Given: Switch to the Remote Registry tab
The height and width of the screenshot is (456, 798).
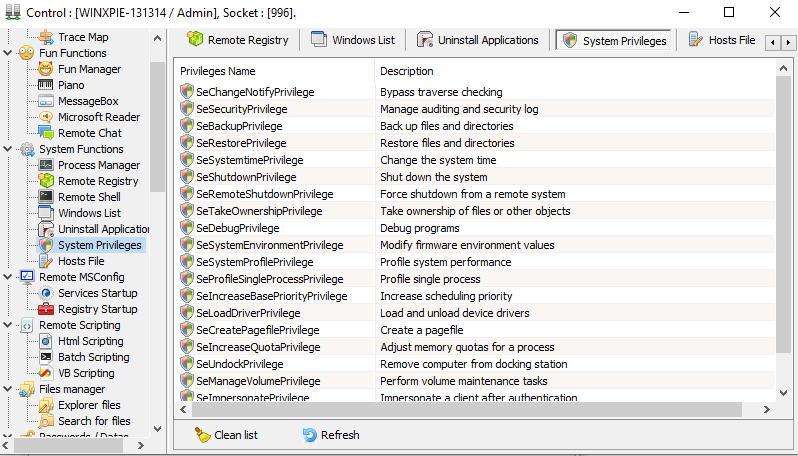Looking at the screenshot, I should [237, 40].
